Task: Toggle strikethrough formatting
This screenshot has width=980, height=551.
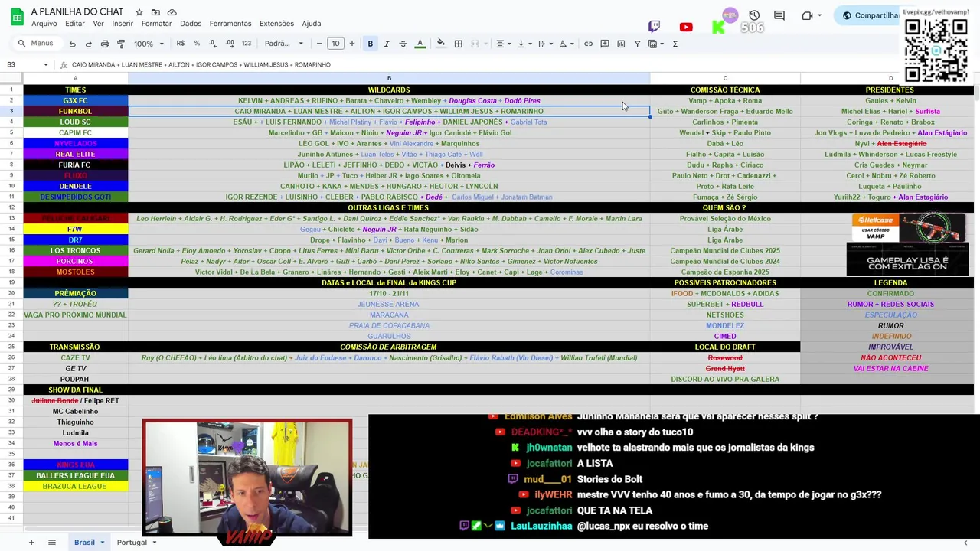Action: pos(403,44)
